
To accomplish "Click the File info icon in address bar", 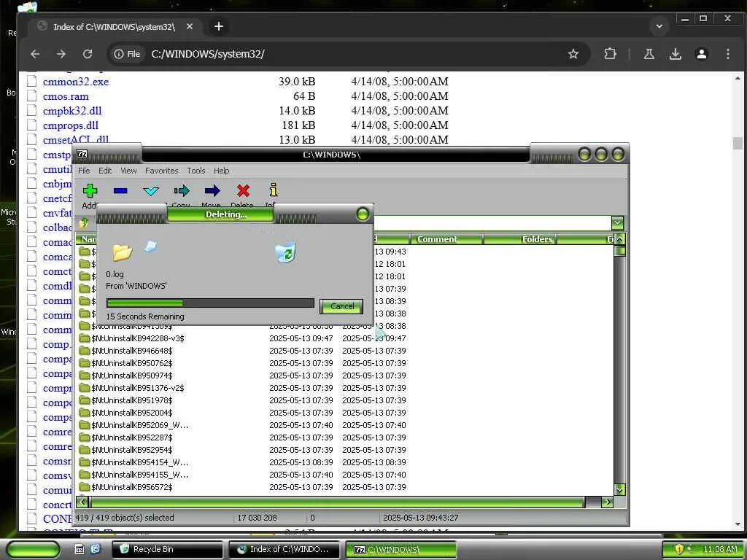I will [127, 54].
